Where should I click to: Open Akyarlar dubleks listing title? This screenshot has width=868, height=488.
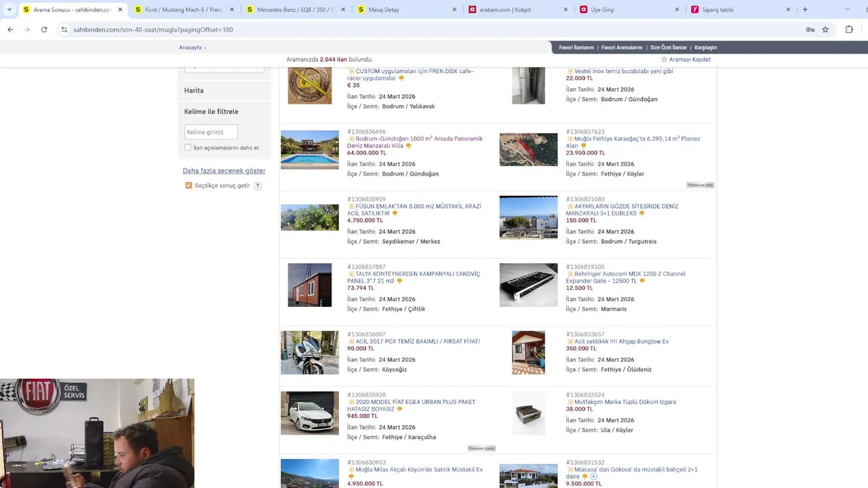click(x=622, y=209)
